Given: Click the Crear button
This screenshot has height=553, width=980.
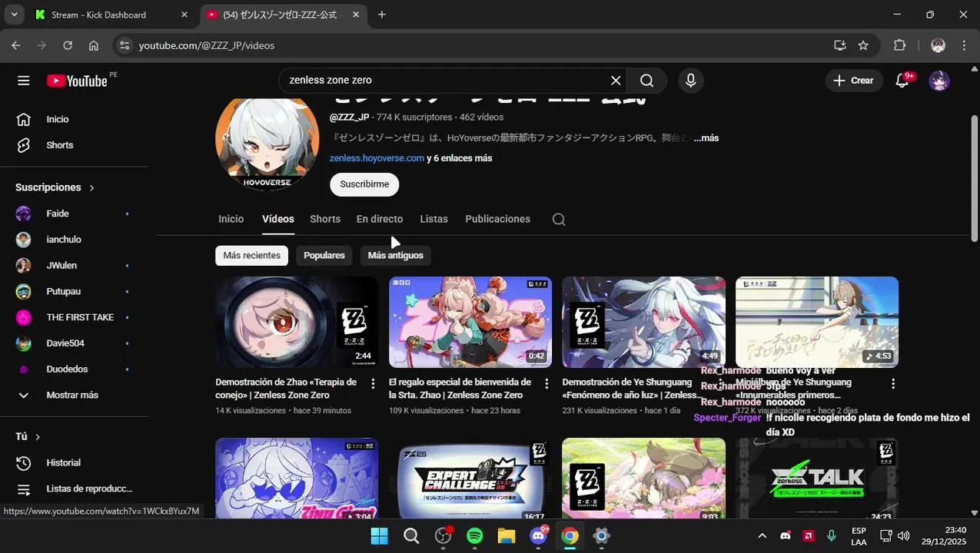Looking at the screenshot, I should point(853,81).
